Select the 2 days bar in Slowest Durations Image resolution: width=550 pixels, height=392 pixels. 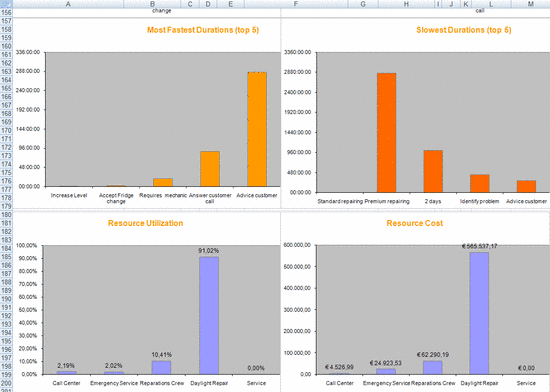coord(433,171)
